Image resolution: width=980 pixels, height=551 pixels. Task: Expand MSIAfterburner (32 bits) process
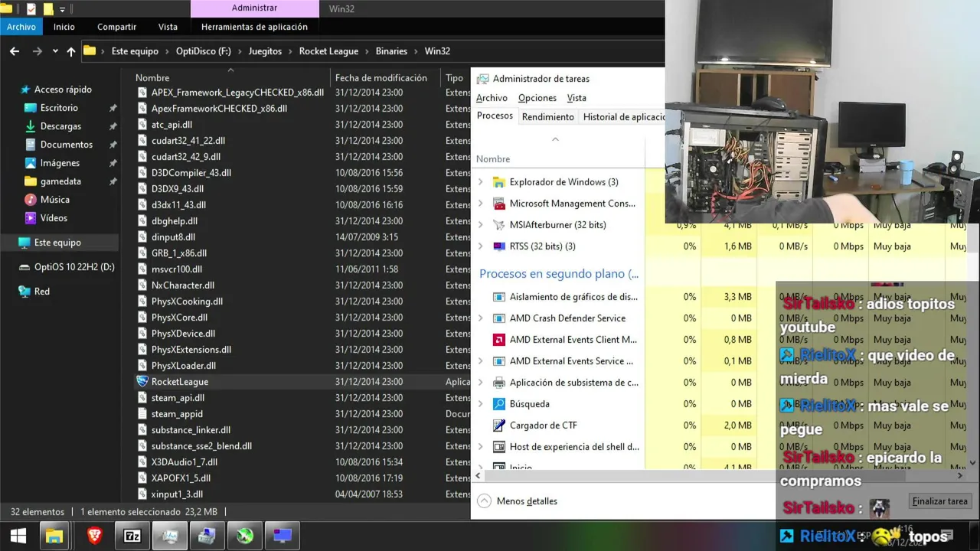(481, 225)
